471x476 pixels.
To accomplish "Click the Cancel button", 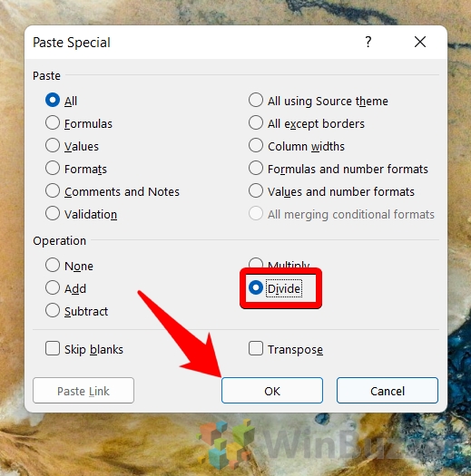I will [388, 391].
